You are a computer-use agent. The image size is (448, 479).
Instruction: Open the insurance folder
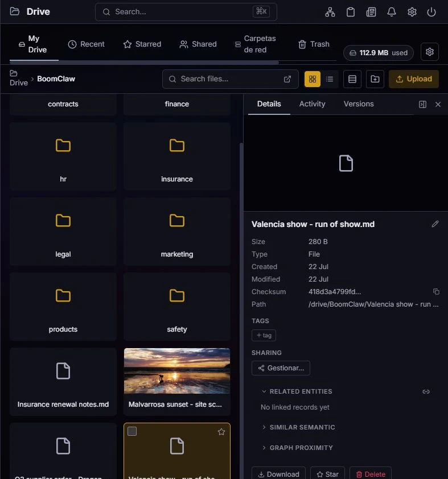pyautogui.click(x=177, y=156)
